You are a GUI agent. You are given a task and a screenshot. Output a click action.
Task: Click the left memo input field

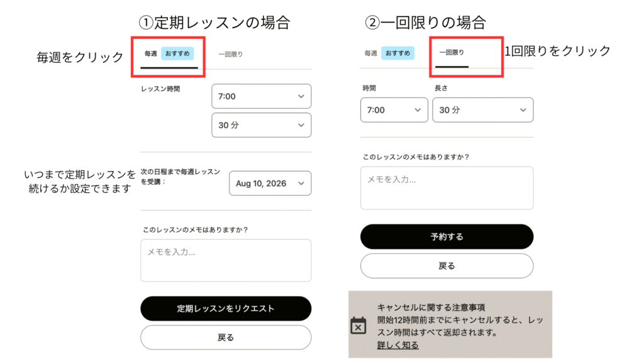click(x=226, y=260)
